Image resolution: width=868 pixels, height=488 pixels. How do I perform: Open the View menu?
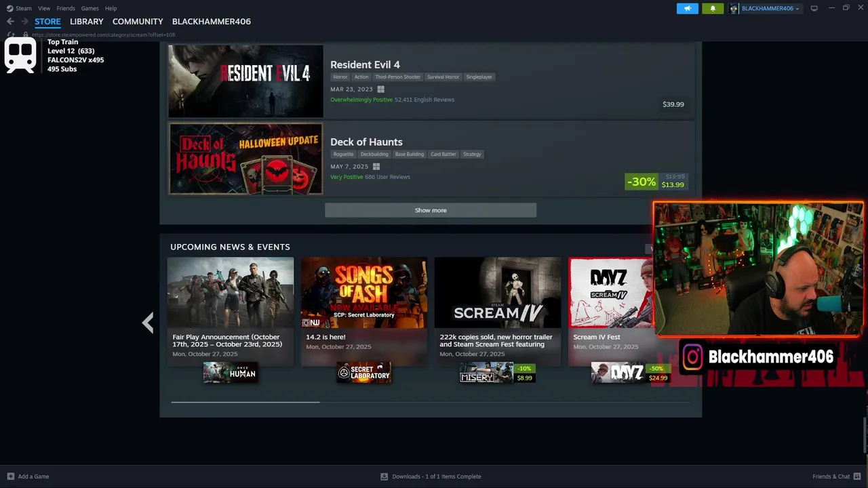click(44, 8)
